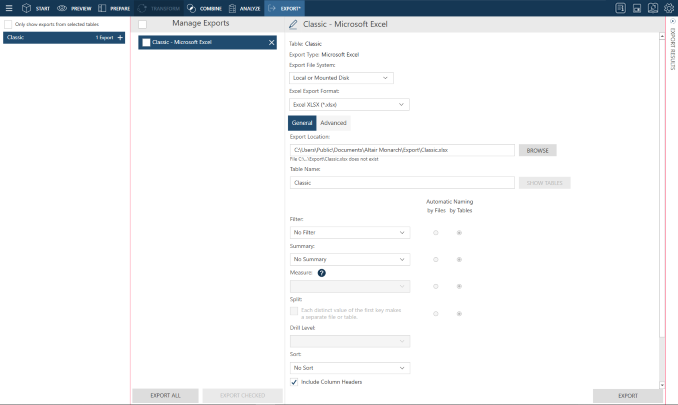678x405 pixels.
Task: Add an export to the Classic table with the plus icon
Action: tap(120, 38)
